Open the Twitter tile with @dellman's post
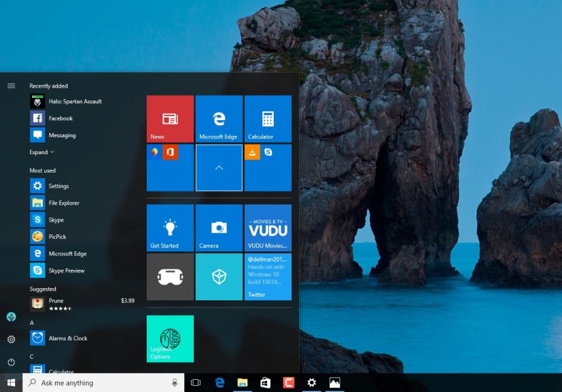The image size is (562, 392). pos(268,277)
